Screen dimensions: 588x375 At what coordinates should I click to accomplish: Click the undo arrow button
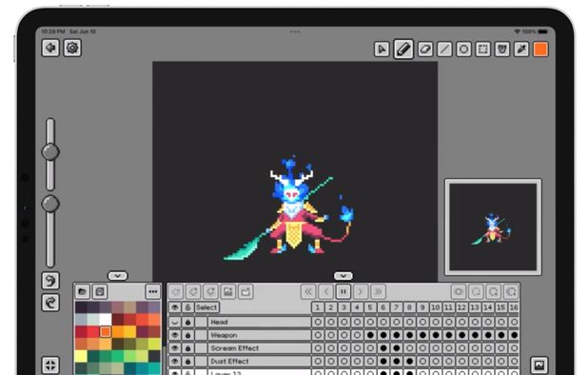click(50, 281)
